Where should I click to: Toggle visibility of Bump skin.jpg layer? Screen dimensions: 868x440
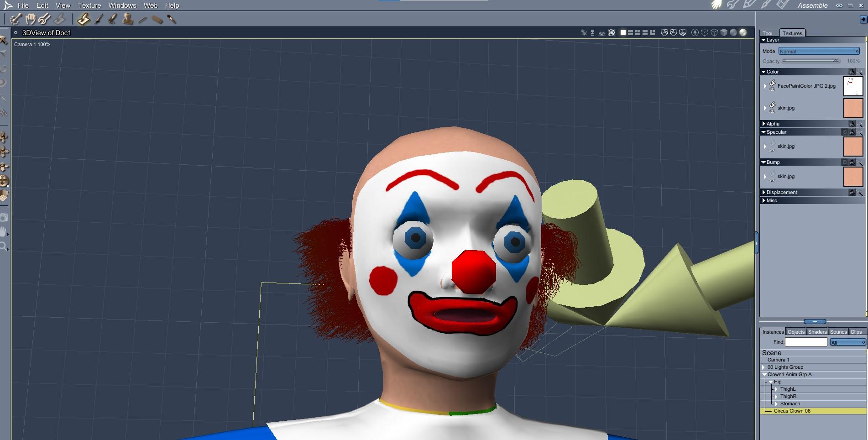[x=772, y=180]
